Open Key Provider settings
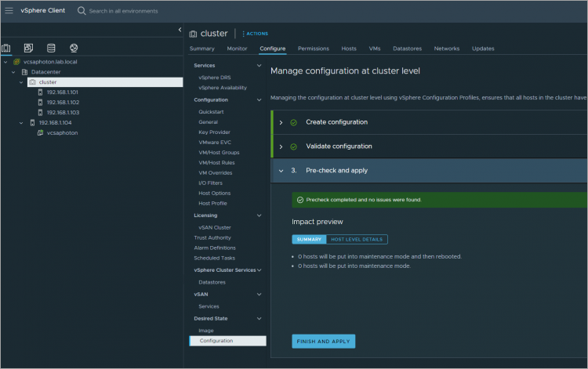 (214, 132)
